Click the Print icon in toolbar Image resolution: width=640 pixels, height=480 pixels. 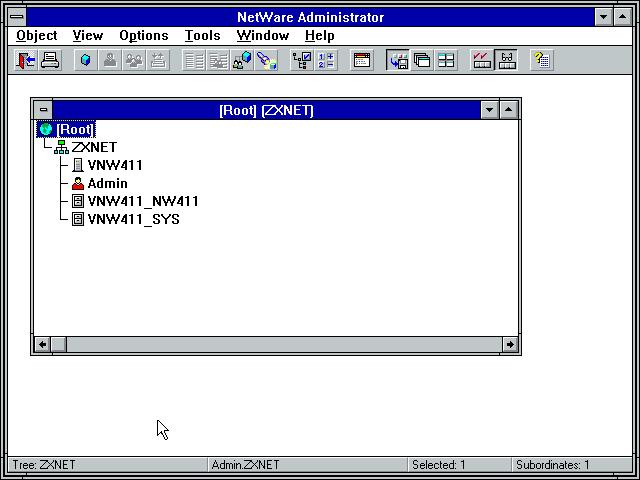pyautogui.click(x=50, y=60)
